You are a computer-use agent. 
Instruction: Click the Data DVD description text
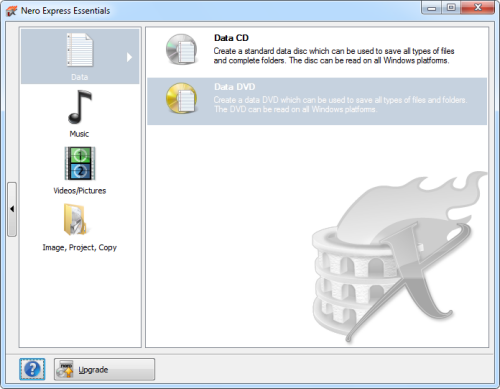click(x=340, y=105)
